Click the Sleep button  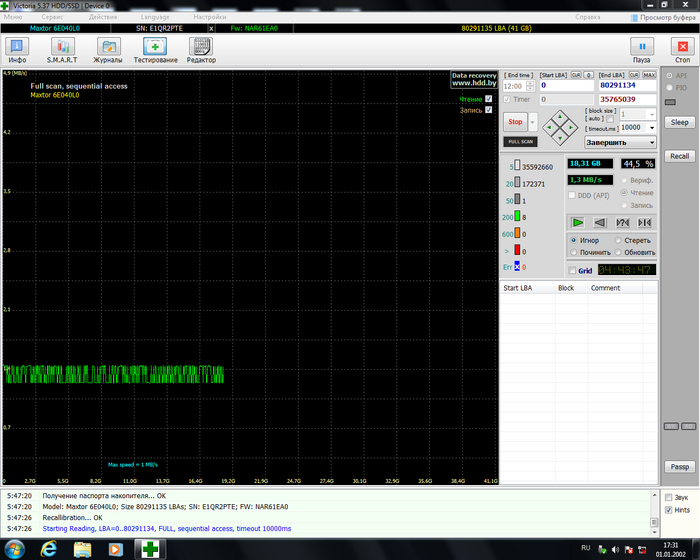[679, 122]
